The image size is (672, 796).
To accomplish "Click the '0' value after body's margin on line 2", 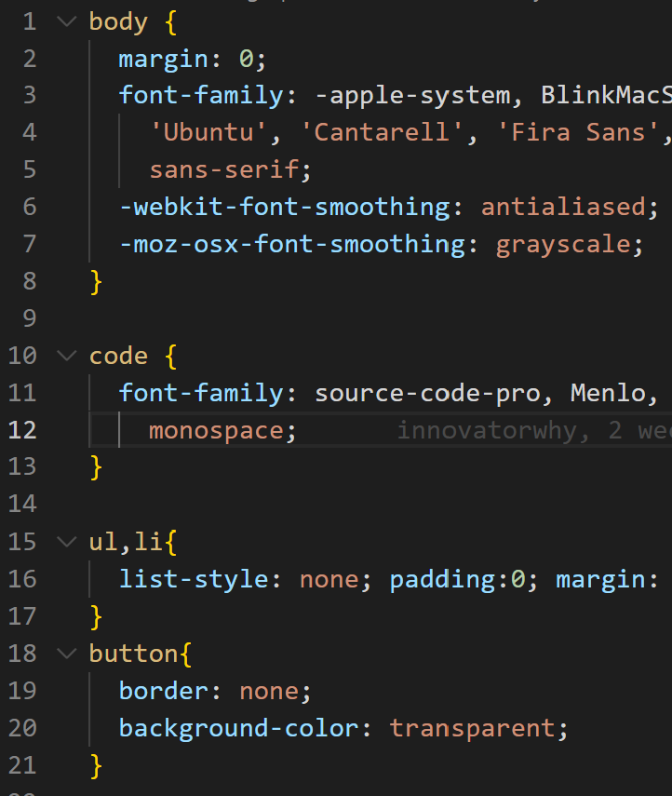I will point(246,59).
